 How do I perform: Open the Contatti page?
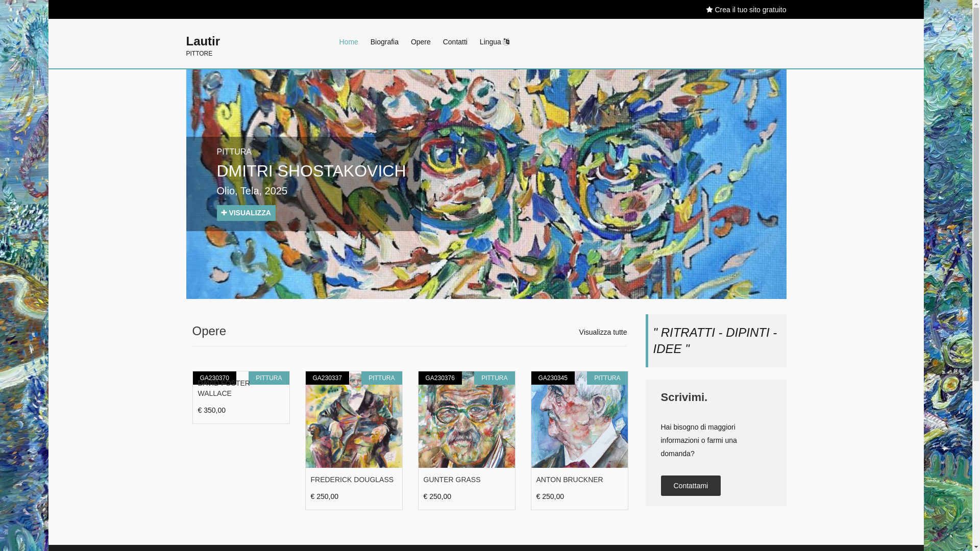[x=455, y=42]
